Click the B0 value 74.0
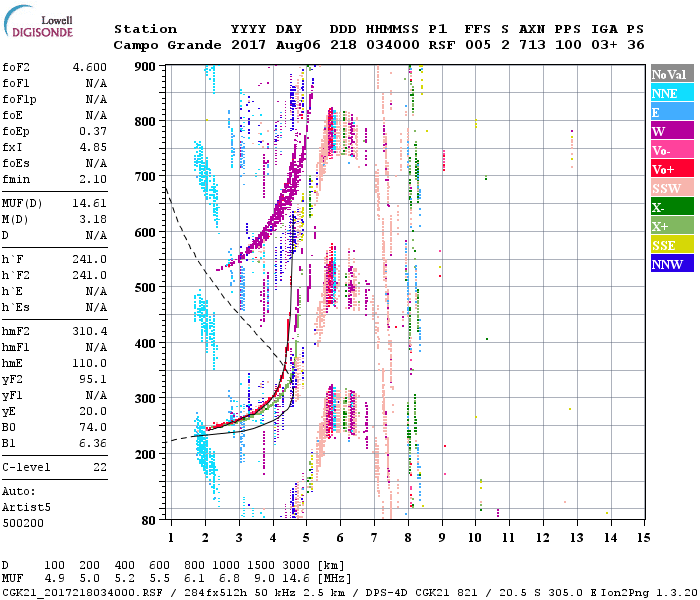700x600 pixels. pos(93,427)
